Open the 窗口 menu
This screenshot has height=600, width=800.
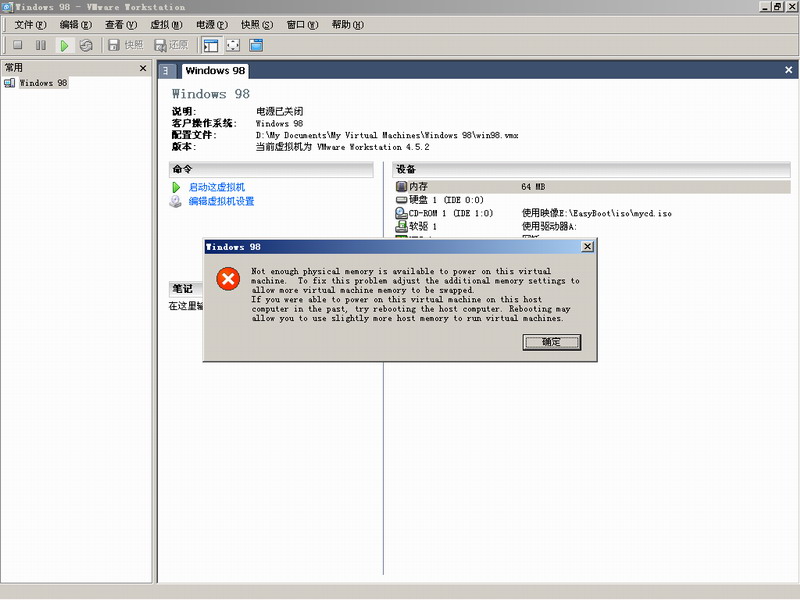302,24
